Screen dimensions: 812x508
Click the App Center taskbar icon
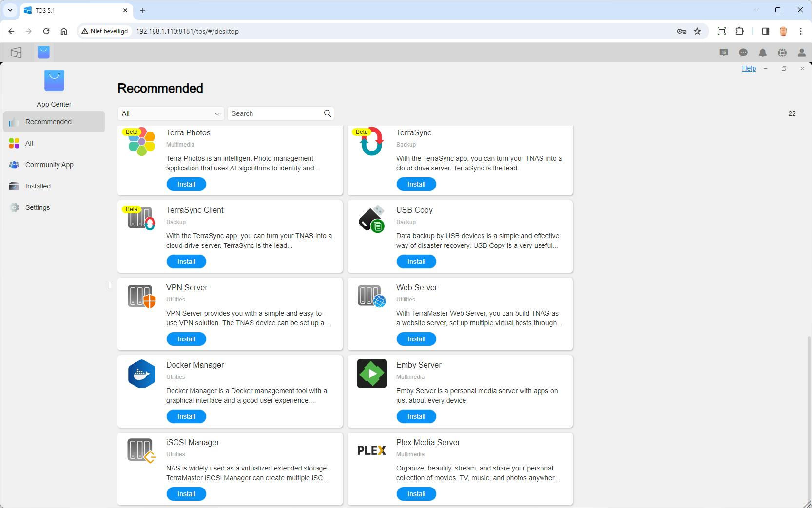pyautogui.click(x=44, y=52)
